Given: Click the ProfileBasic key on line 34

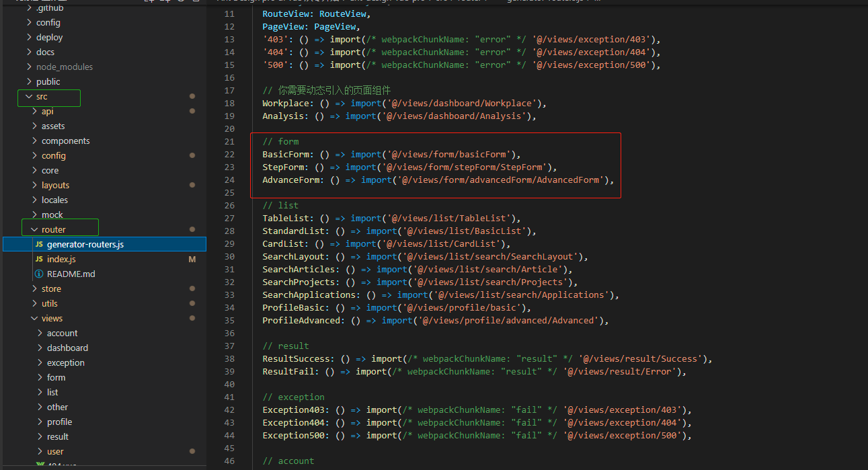Looking at the screenshot, I should [293, 307].
